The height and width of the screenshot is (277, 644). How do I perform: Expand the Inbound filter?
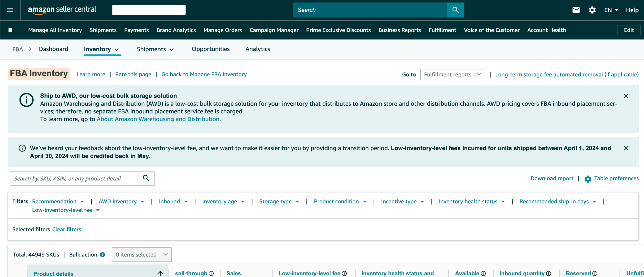[173, 201]
